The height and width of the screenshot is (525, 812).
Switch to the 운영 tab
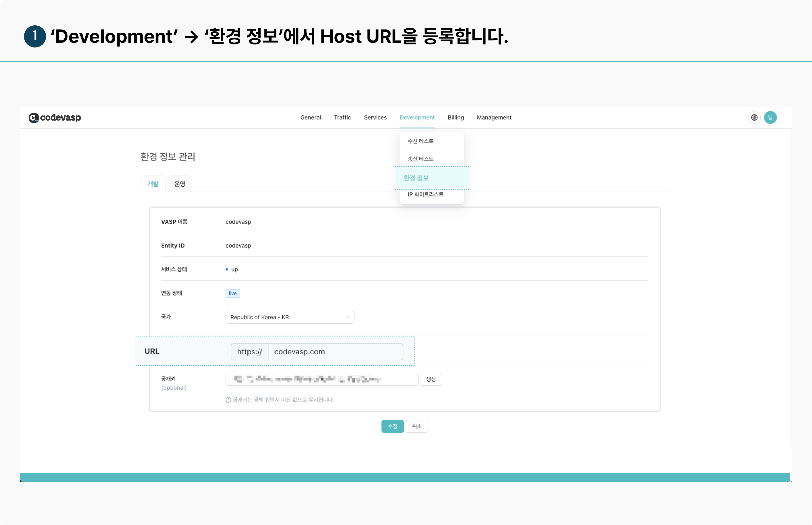(180, 184)
